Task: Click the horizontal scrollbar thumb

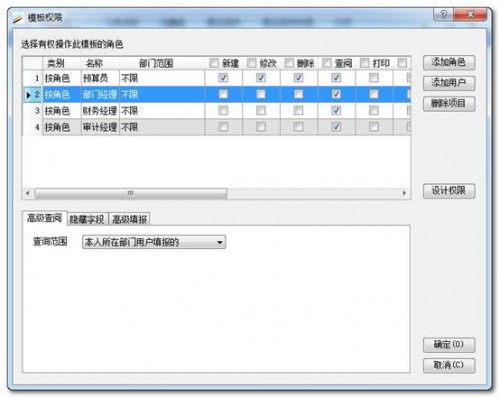Action: pyautogui.click(x=131, y=193)
